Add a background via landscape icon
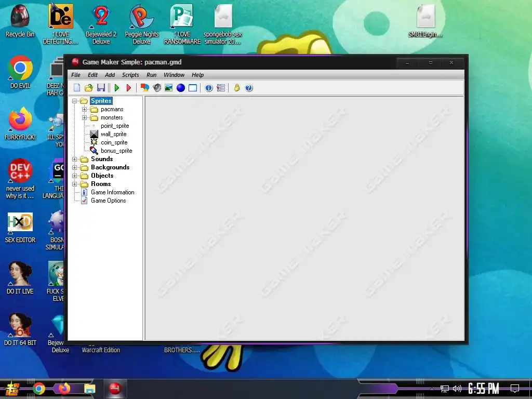 169,88
